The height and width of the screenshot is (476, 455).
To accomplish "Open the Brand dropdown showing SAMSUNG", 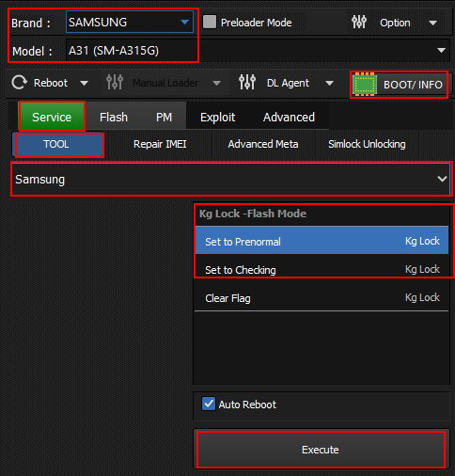I will 130,22.
